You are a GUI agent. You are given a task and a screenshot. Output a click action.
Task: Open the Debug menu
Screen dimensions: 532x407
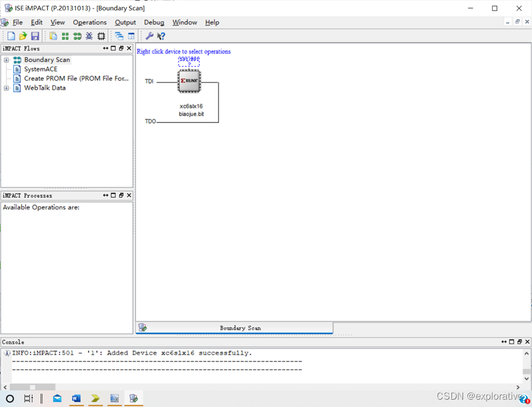(154, 22)
